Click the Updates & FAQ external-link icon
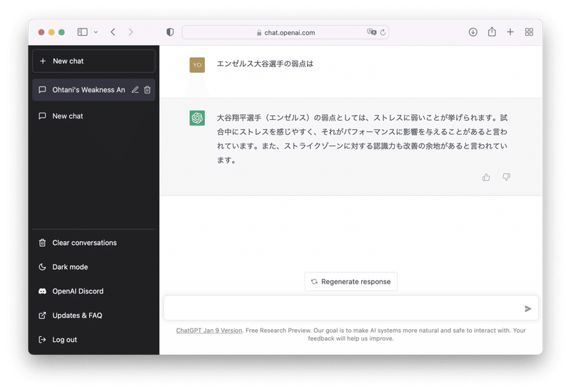Screen dimensions: 571x392 (42, 316)
